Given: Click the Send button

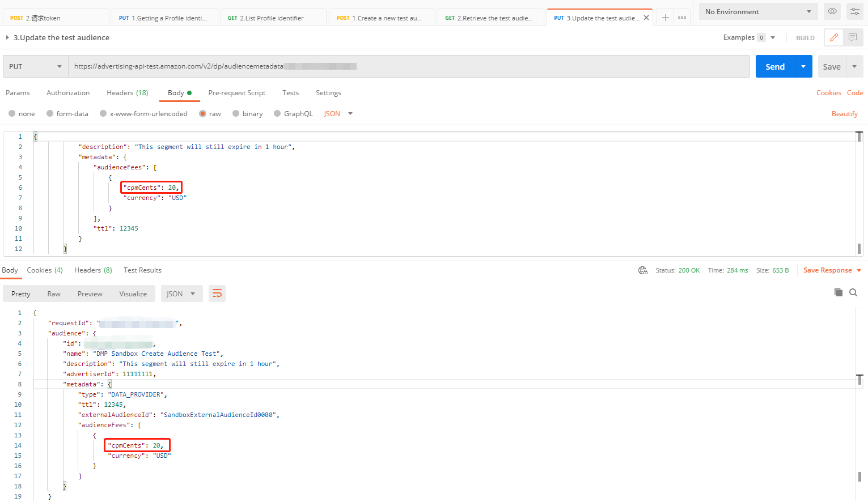Looking at the screenshot, I should click(774, 66).
